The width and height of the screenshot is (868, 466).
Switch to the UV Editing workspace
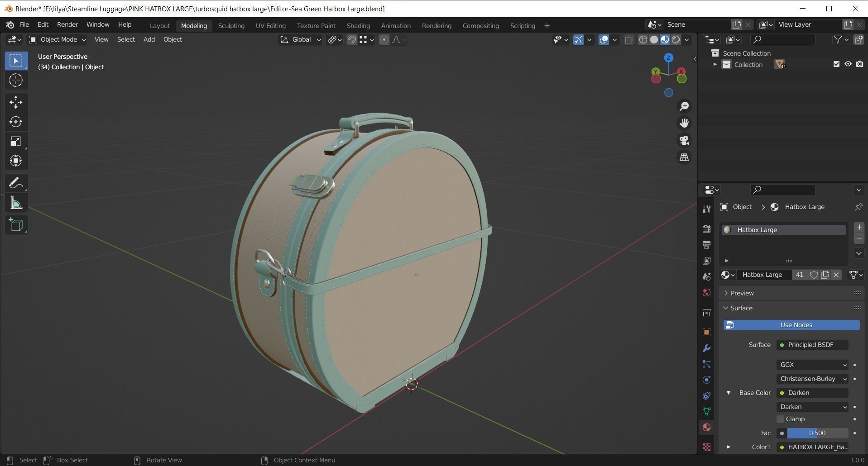(x=270, y=26)
